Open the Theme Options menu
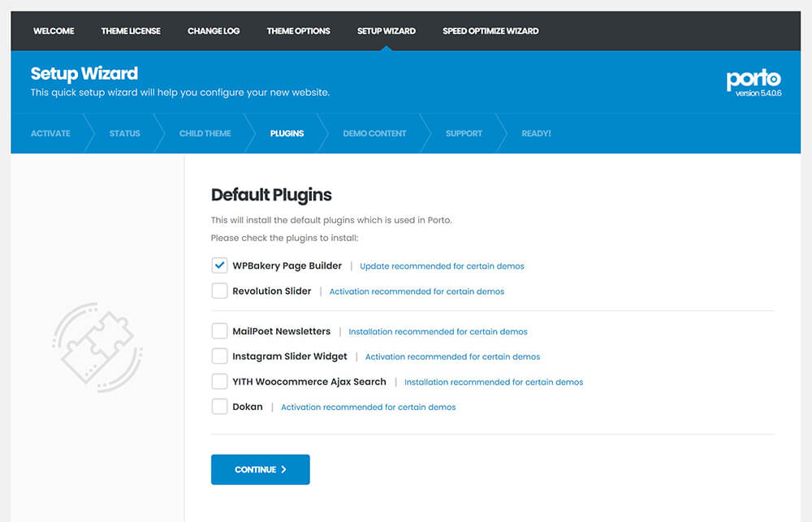Viewport: 812px width, 522px height. tap(298, 31)
